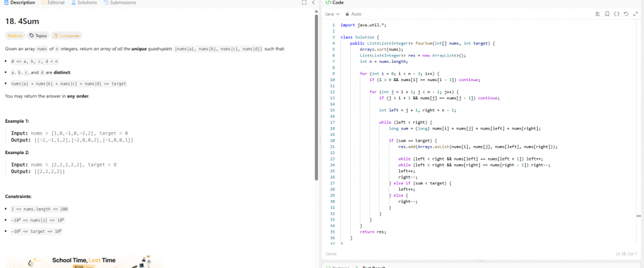Collapse the description panel with the chevron
Image resolution: width=644 pixels, height=268 pixels.
coord(313,3)
